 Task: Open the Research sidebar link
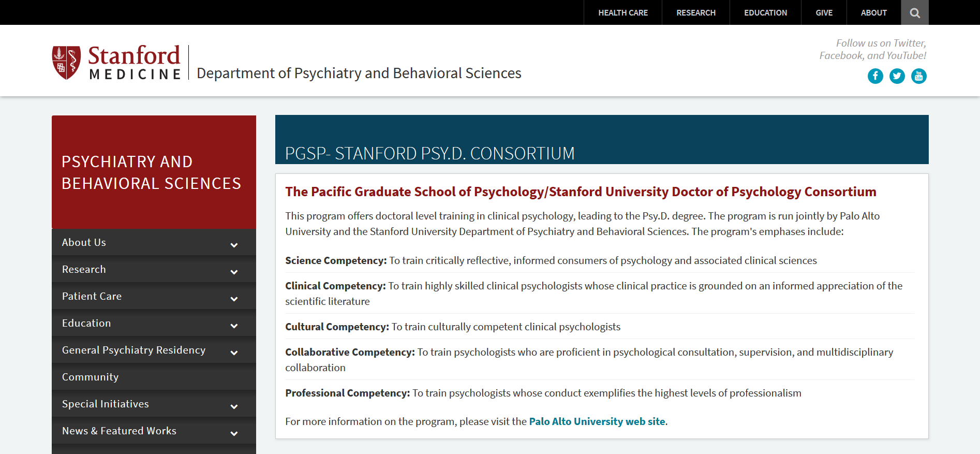(x=84, y=269)
